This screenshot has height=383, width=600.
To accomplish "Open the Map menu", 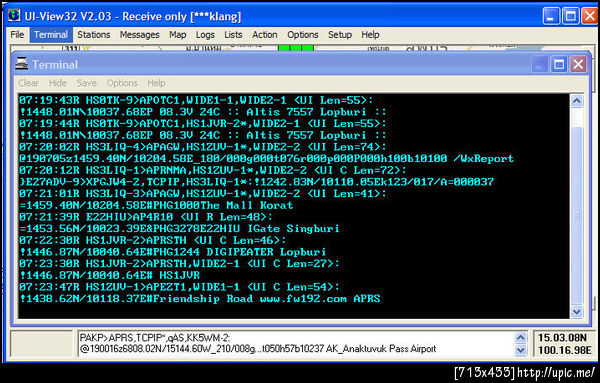I will [x=178, y=35].
